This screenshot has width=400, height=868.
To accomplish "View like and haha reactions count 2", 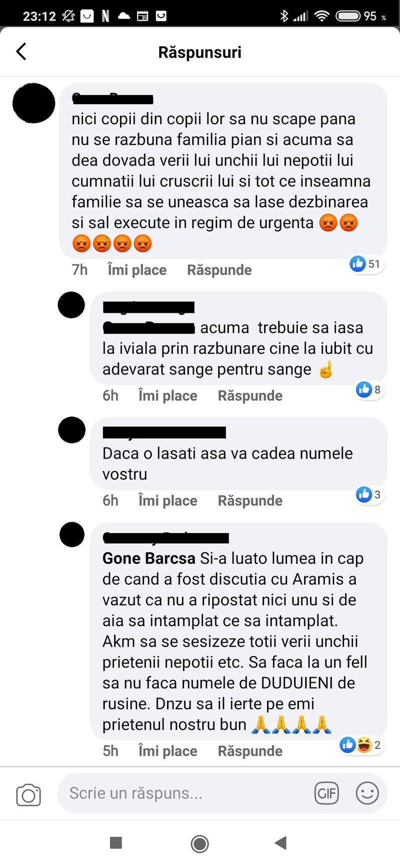I will 361,745.
